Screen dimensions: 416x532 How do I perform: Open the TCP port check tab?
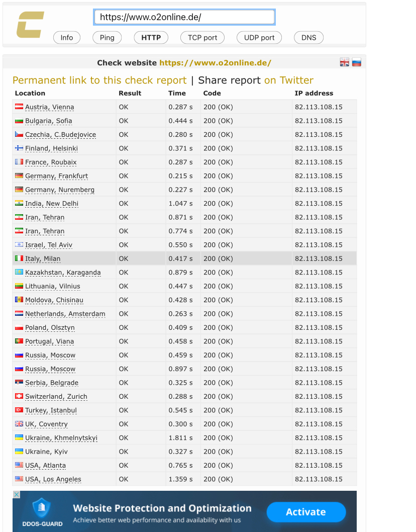click(x=202, y=38)
